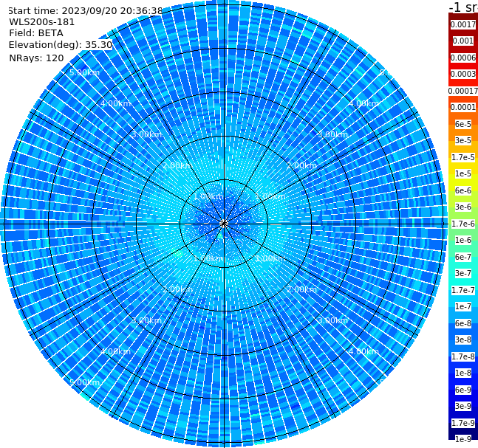The width and height of the screenshot is (478, 448).
Task: Click the 3e-5 colorbar tick label
Action: (463, 140)
